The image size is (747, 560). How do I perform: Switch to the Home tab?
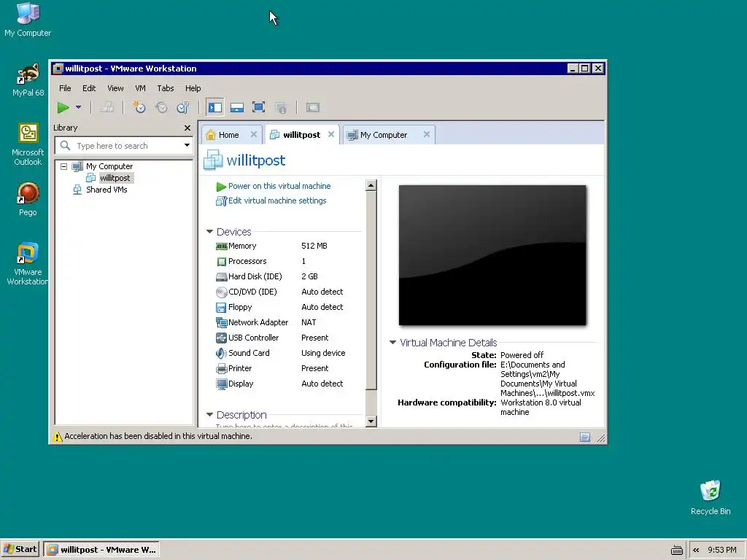click(x=228, y=135)
